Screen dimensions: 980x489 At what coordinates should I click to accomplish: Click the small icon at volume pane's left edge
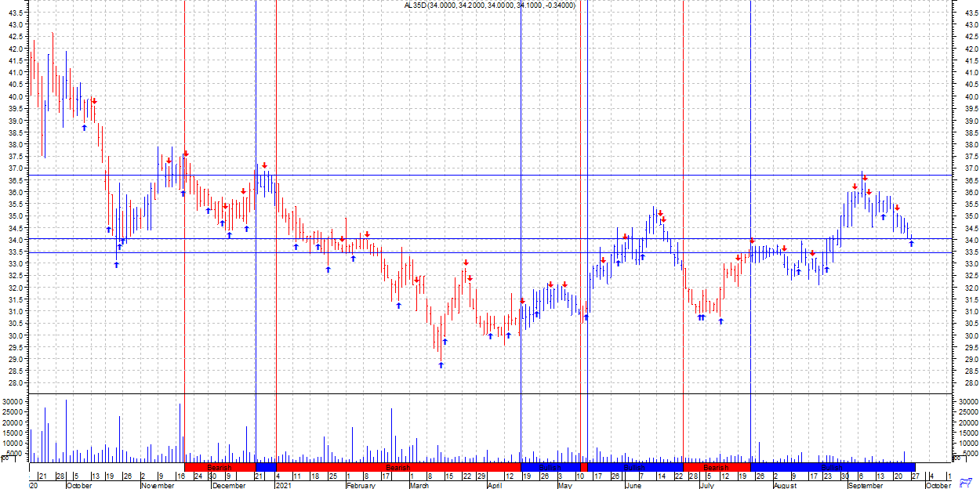5,458
